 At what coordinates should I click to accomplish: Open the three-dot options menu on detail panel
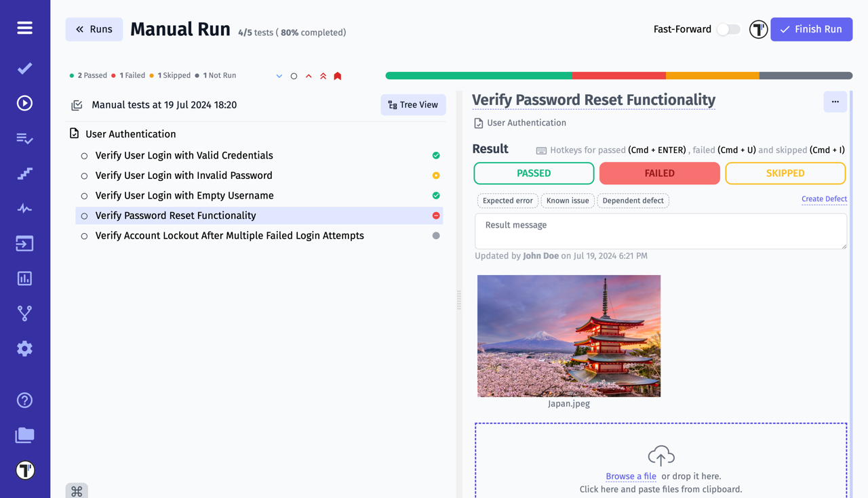click(x=835, y=102)
